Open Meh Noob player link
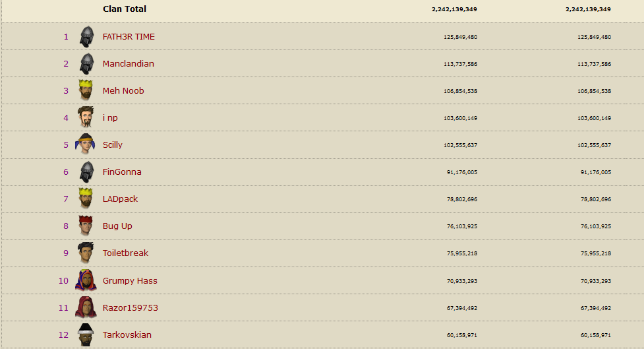 click(123, 91)
